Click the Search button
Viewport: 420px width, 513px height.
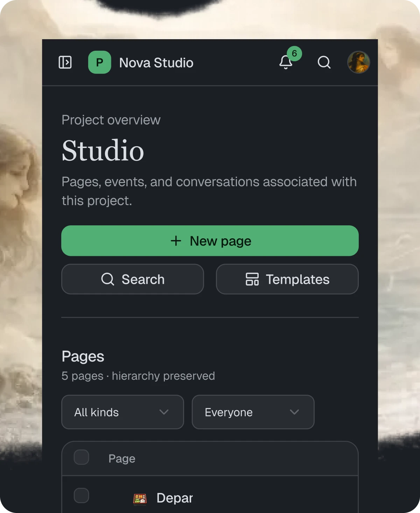point(133,279)
